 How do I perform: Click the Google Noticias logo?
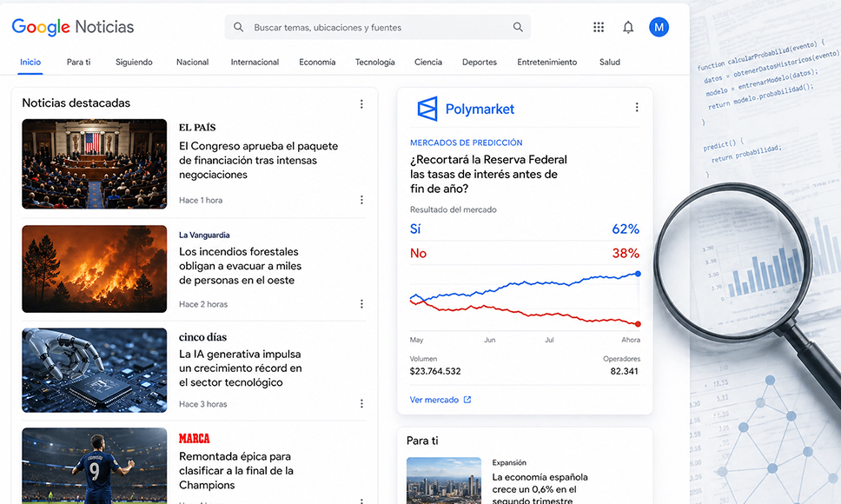click(x=73, y=27)
